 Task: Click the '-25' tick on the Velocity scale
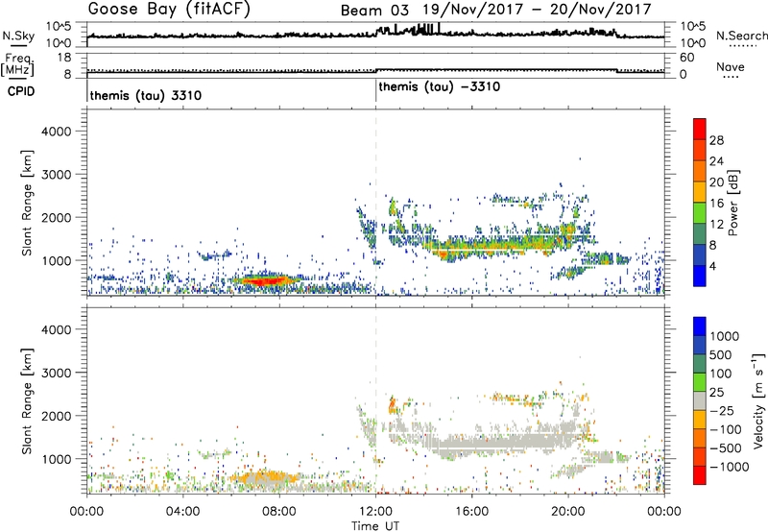[722, 411]
